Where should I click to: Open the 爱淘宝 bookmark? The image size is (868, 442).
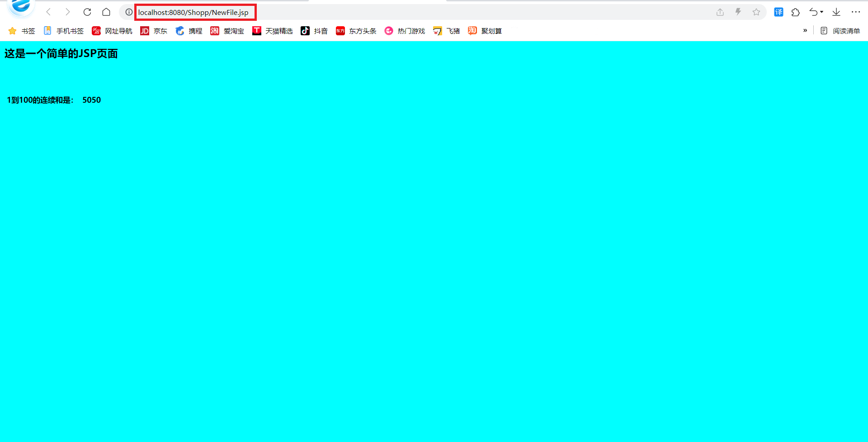[x=227, y=31]
